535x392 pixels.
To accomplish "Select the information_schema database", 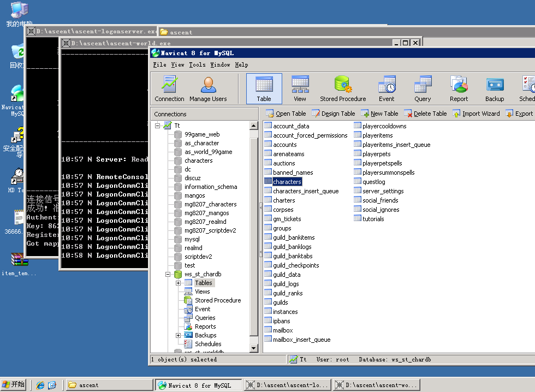I will click(x=211, y=187).
